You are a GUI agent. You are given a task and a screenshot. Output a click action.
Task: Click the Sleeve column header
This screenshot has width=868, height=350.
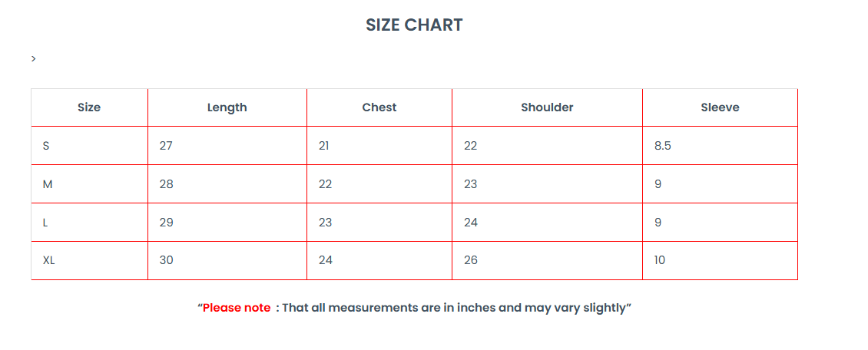tap(720, 107)
